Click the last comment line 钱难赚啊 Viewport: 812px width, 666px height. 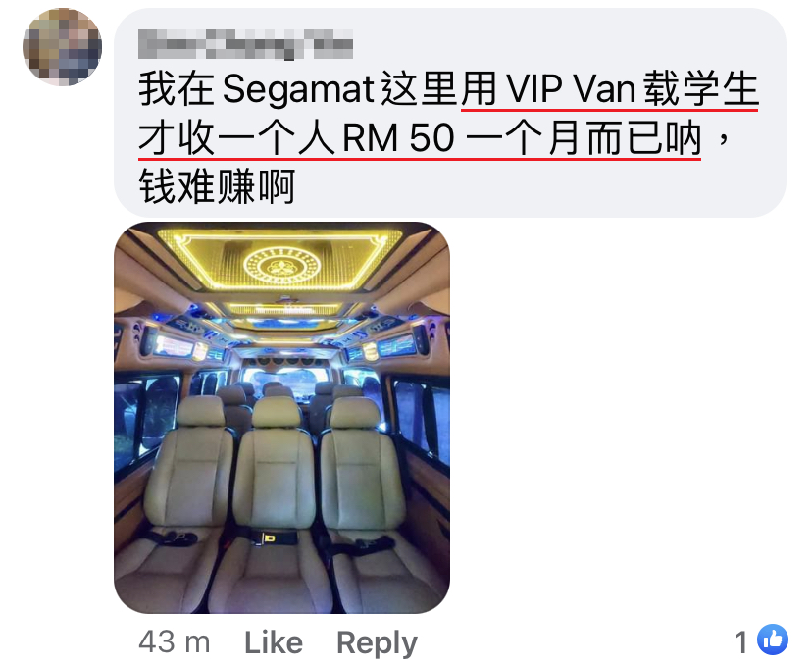pyautogui.click(x=217, y=186)
